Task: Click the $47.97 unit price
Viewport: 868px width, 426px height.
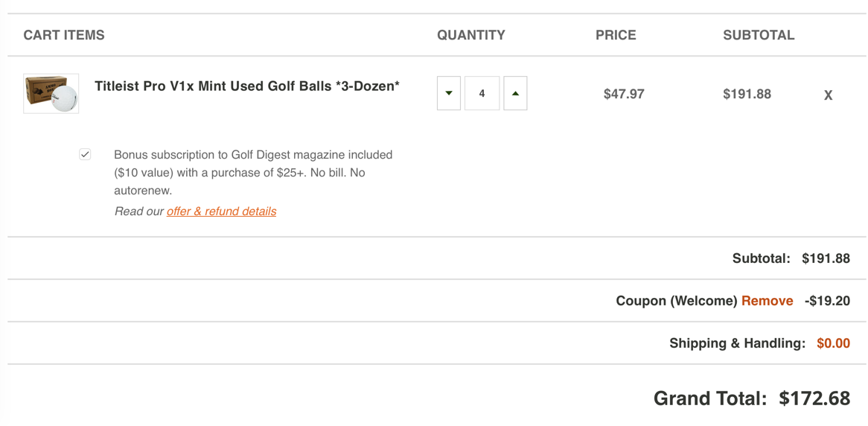Action: pos(624,95)
